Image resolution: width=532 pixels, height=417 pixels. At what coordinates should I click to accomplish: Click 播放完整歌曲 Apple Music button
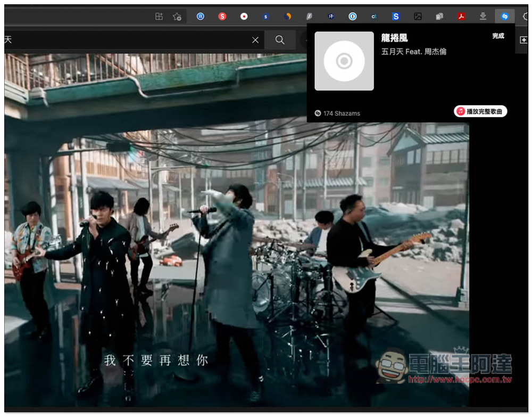pos(480,111)
